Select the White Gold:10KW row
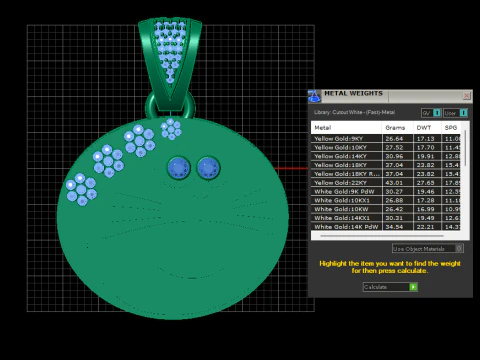 [x=386, y=209]
